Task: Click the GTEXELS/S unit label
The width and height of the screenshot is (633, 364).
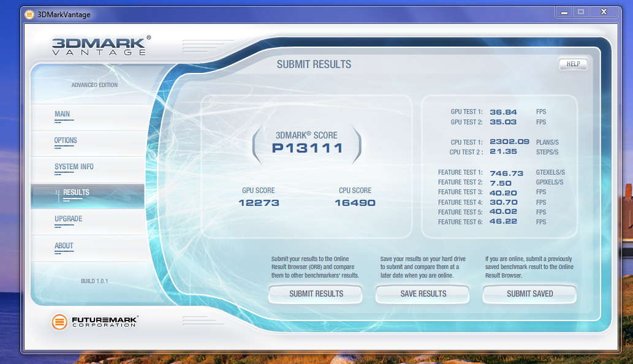Action: coord(550,172)
